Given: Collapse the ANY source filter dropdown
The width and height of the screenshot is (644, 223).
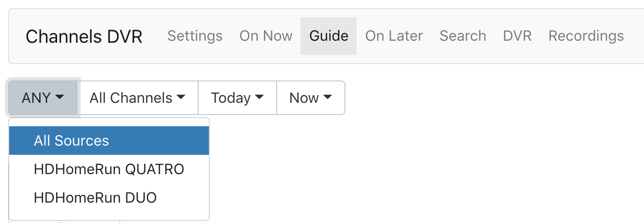Looking at the screenshot, I should (43, 98).
